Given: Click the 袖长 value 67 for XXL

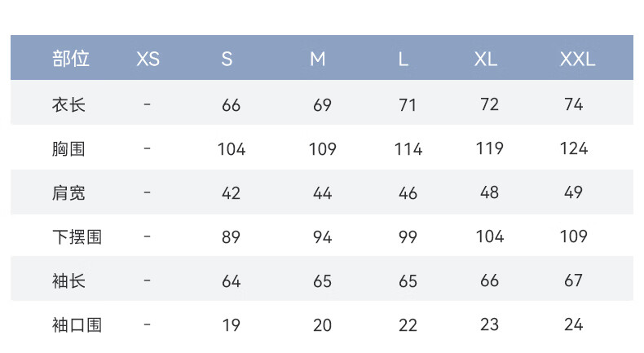Looking at the screenshot, I should (x=573, y=280).
